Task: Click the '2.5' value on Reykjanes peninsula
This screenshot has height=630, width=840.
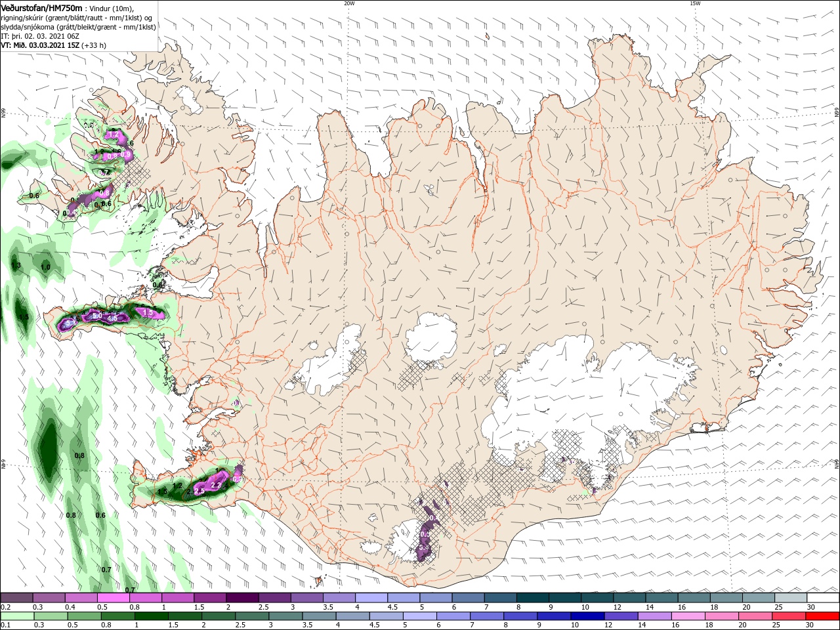Action: coord(199,491)
